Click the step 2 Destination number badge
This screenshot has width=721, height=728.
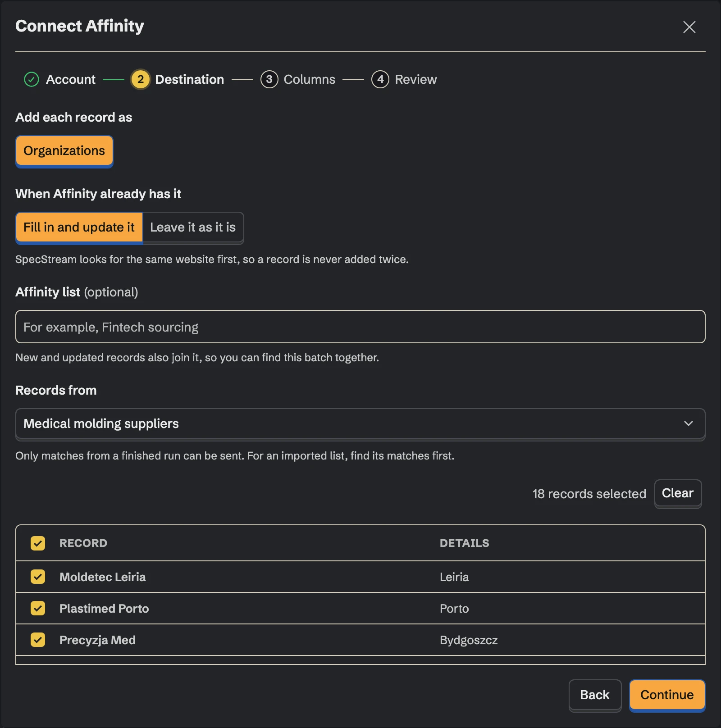pyautogui.click(x=141, y=79)
